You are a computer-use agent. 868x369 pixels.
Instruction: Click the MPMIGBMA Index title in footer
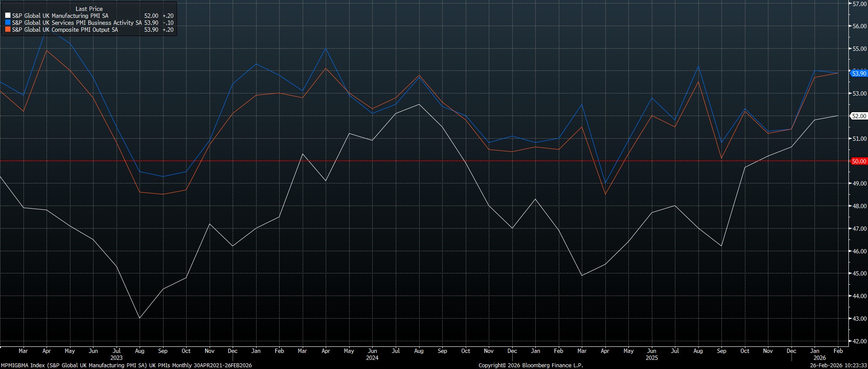126,366
